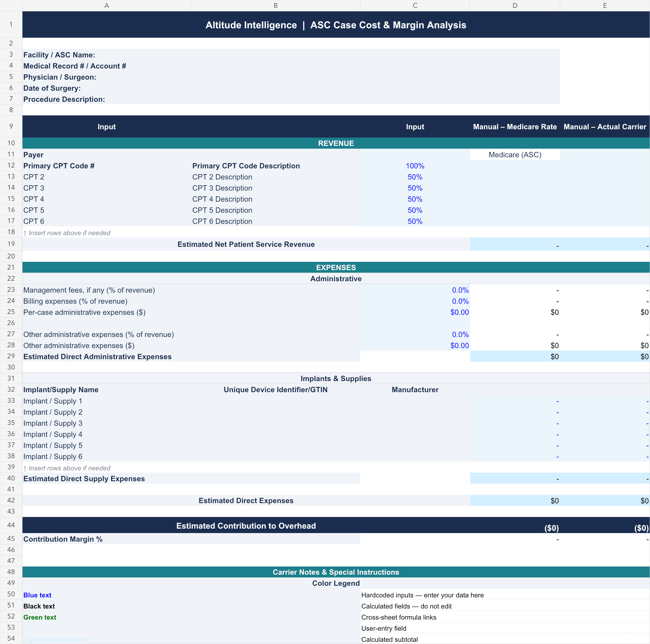Image resolution: width=650 pixels, height=644 pixels.
Task: Click Estimated Contribution to Overhead banner
Action: pos(246,526)
